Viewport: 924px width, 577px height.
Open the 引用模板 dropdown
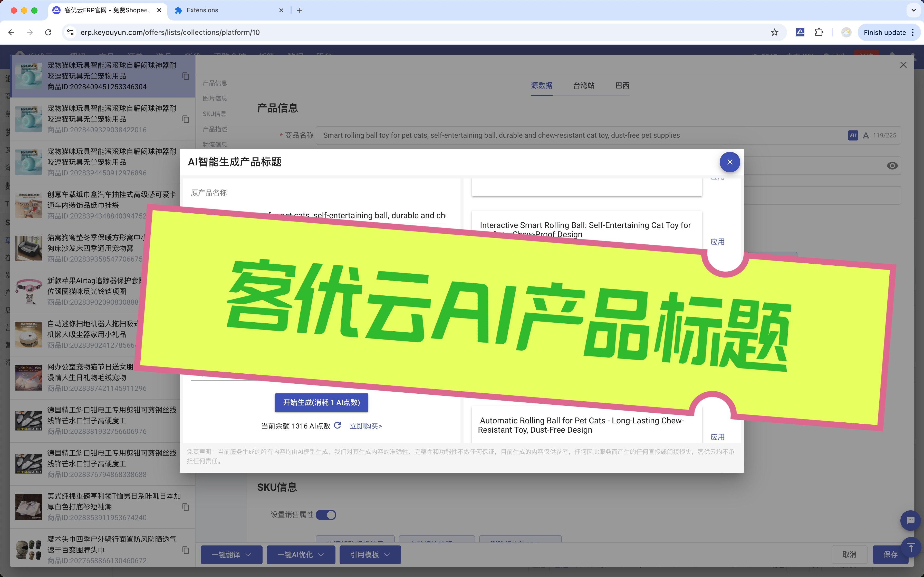(x=370, y=554)
